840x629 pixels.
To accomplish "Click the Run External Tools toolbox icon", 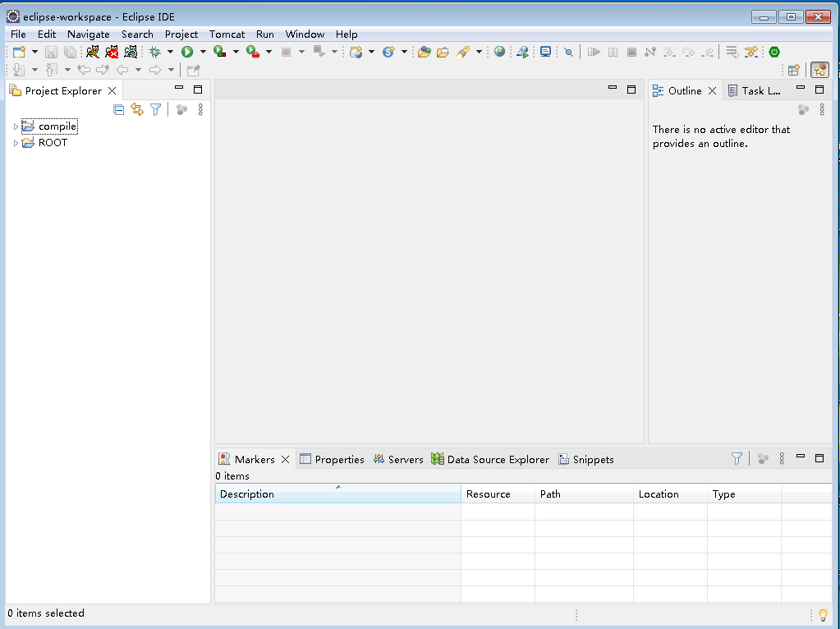I will tap(252, 52).
